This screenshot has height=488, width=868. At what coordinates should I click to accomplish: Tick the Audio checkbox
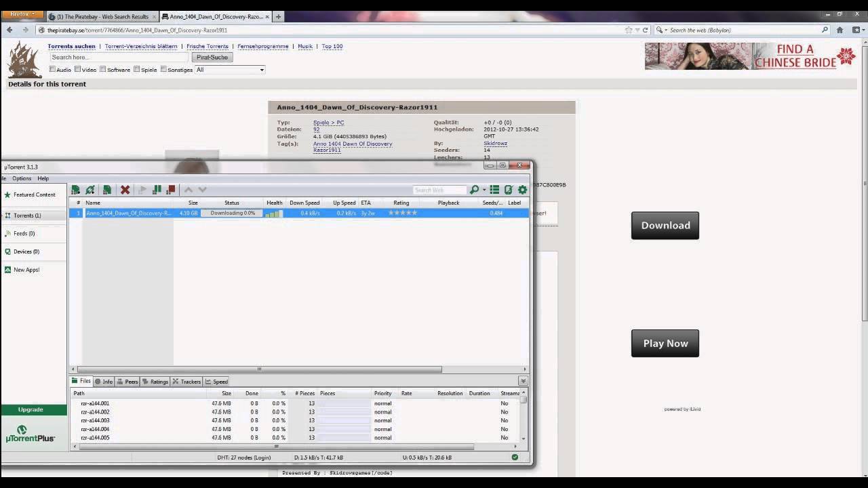pos(53,69)
